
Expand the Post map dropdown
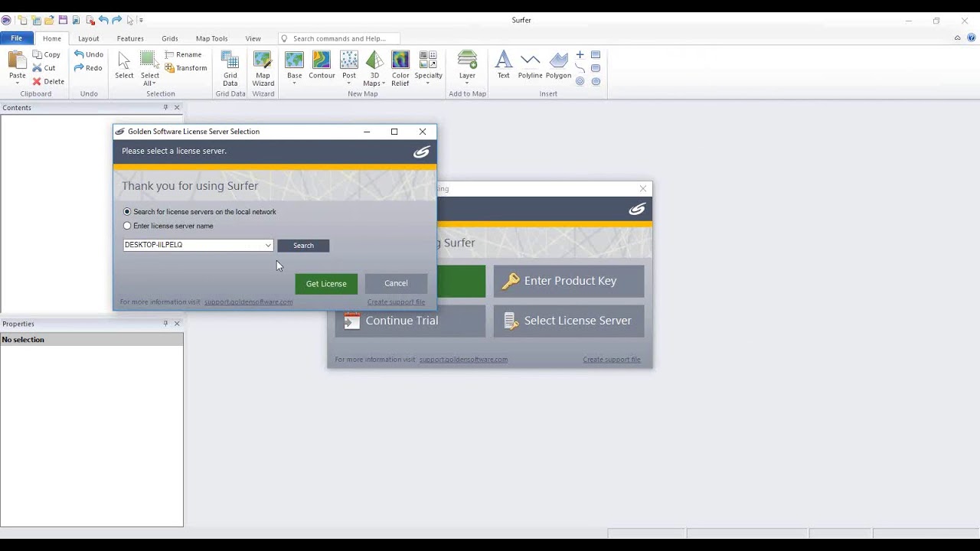349,83
